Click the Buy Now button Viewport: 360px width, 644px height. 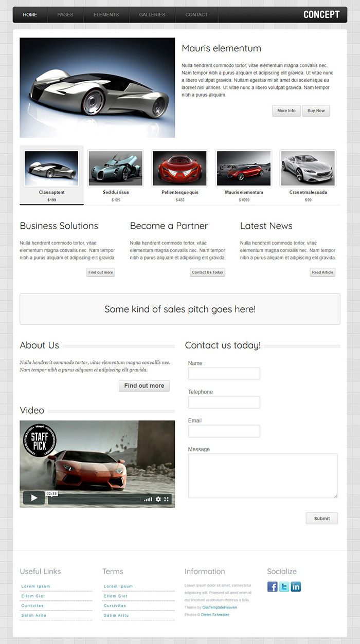[x=316, y=111]
